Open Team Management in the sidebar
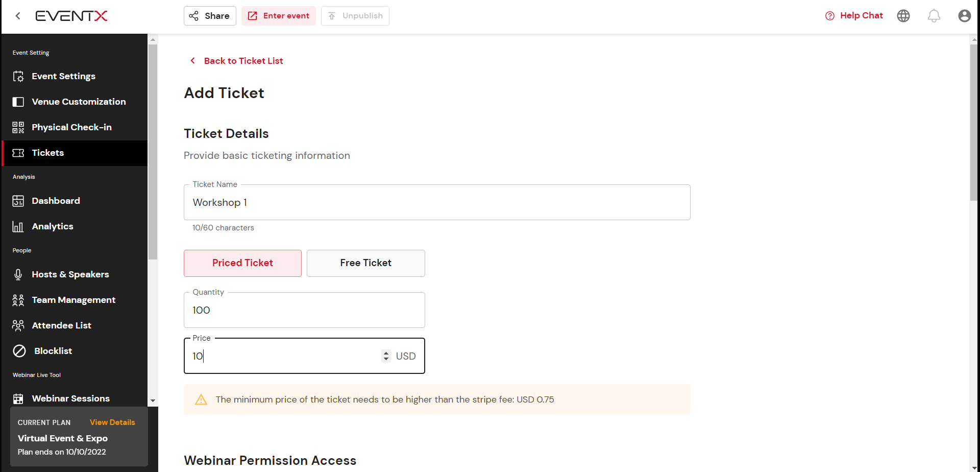 coord(75,300)
